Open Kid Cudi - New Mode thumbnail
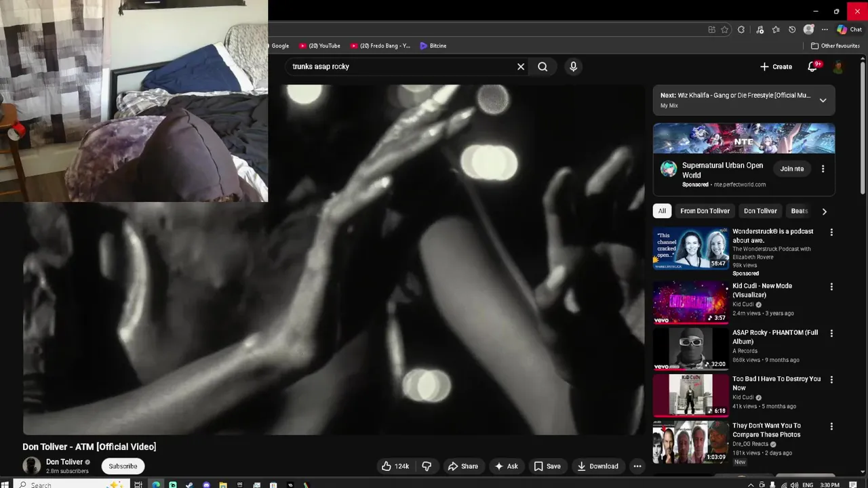Screen dimensions: 868x488 click(690, 302)
